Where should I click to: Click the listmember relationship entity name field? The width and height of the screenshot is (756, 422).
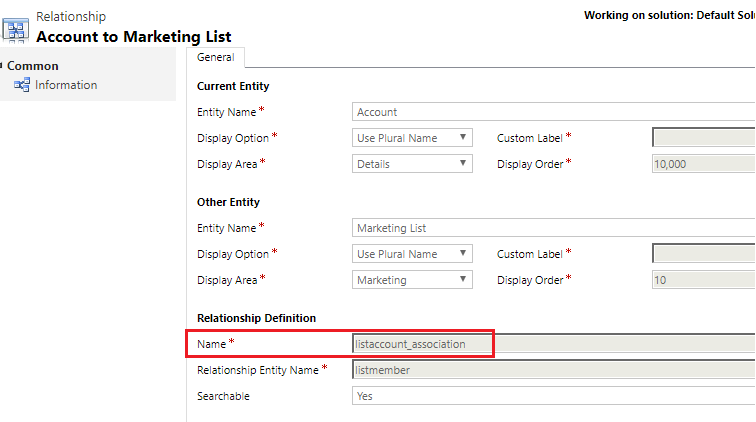(x=554, y=370)
